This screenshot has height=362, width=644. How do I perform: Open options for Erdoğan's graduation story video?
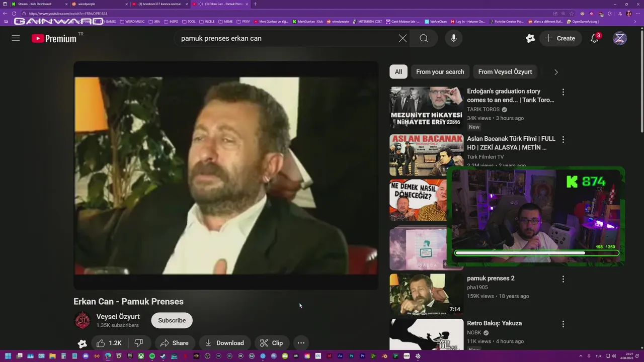click(563, 92)
